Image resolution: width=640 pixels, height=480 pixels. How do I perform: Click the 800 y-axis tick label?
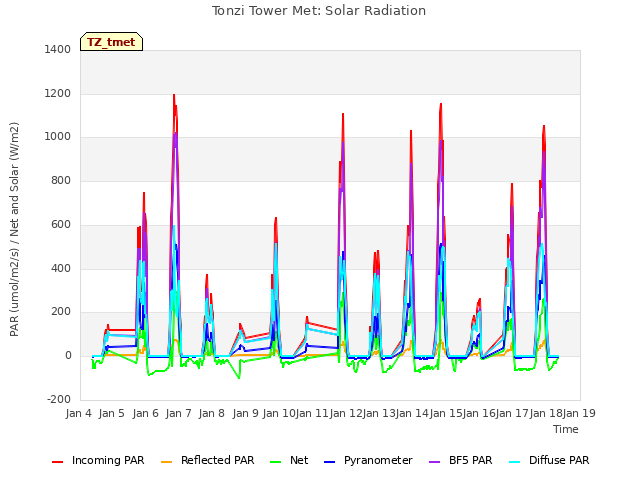click(61, 180)
